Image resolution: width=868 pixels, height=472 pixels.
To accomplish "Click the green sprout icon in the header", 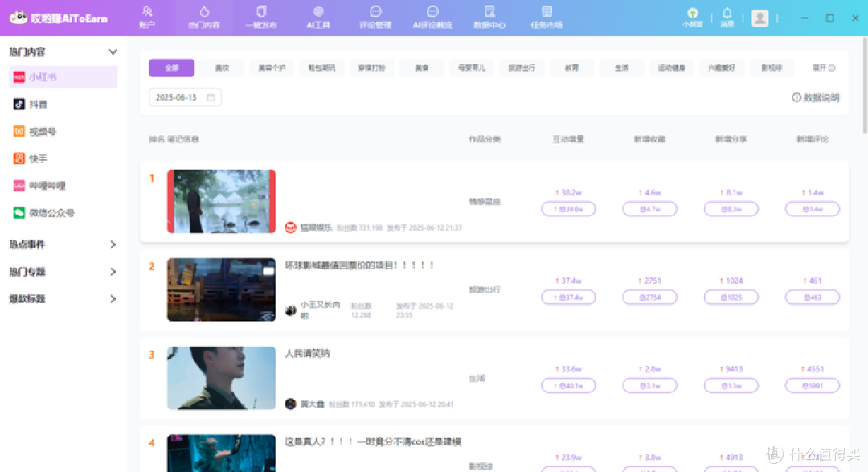I will pos(692,14).
